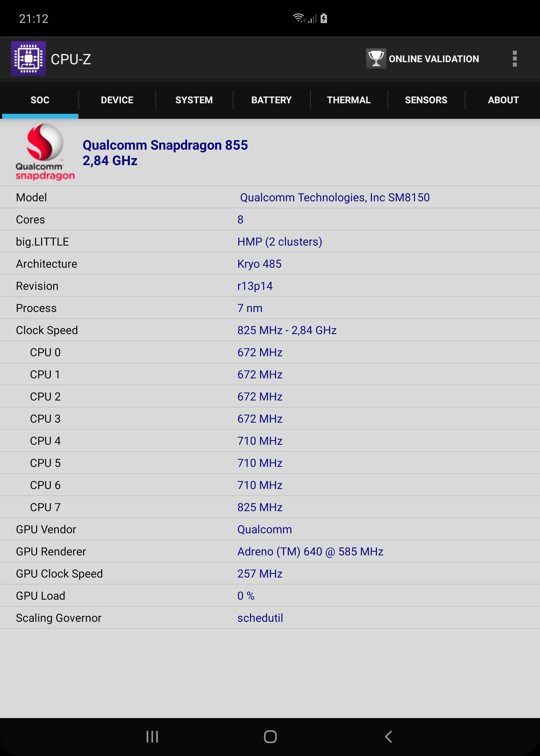The width and height of the screenshot is (540, 756).
Task: Select Adreno (TM) 640 @ 585 MHz
Action: pyautogui.click(x=310, y=552)
